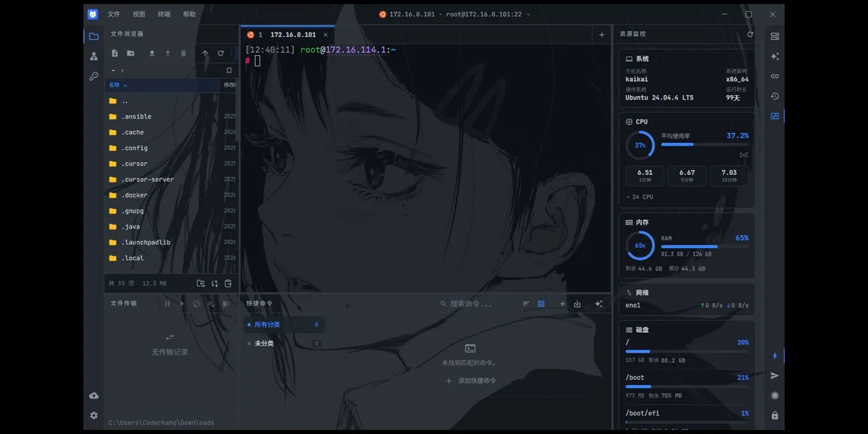Open the session dropdown in title bar

coord(529,14)
